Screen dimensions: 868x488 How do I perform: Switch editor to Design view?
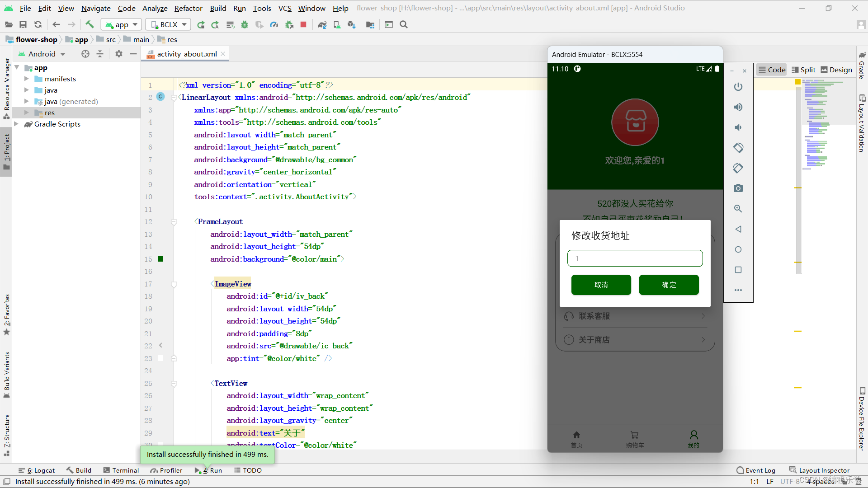pyautogui.click(x=836, y=70)
